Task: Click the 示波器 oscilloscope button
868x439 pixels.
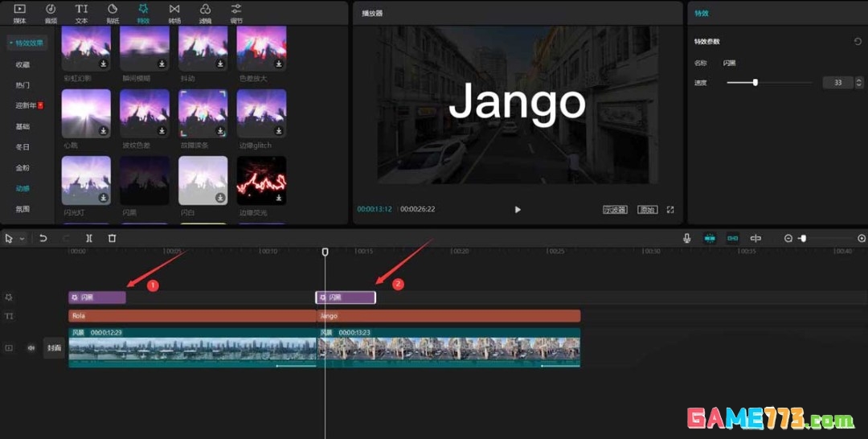Action: 615,210
